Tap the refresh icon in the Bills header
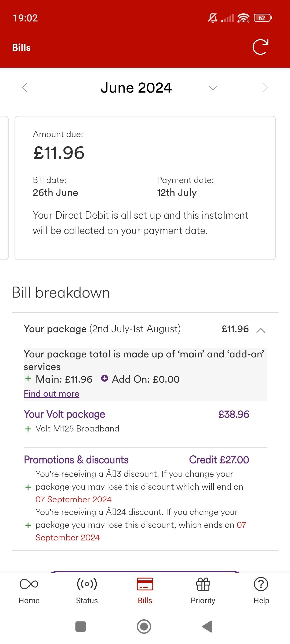The height and width of the screenshot is (644, 290). click(260, 47)
